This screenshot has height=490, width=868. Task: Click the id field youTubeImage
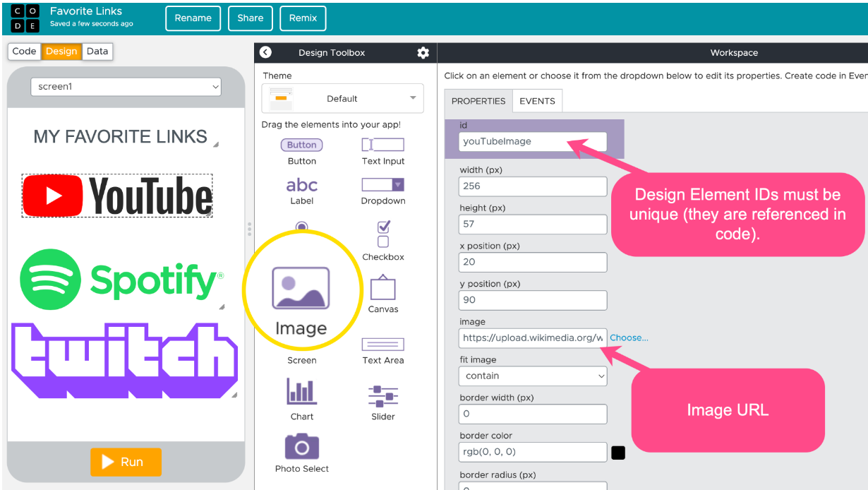533,141
